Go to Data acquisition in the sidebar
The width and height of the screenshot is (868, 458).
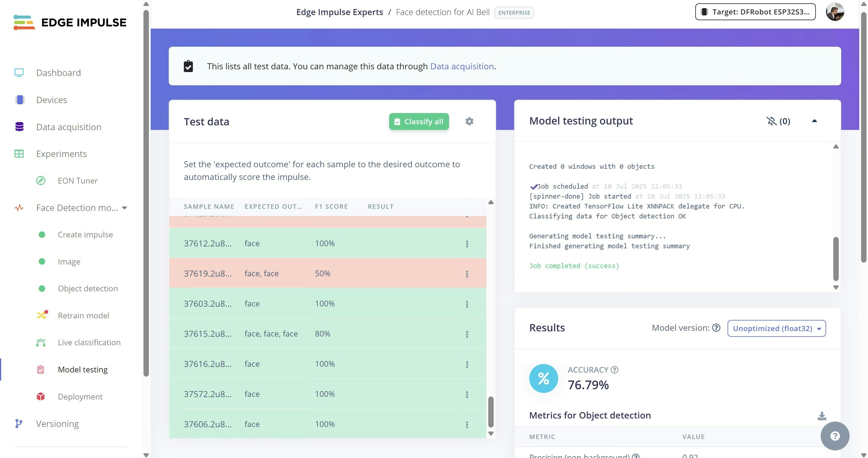[x=68, y=127]
